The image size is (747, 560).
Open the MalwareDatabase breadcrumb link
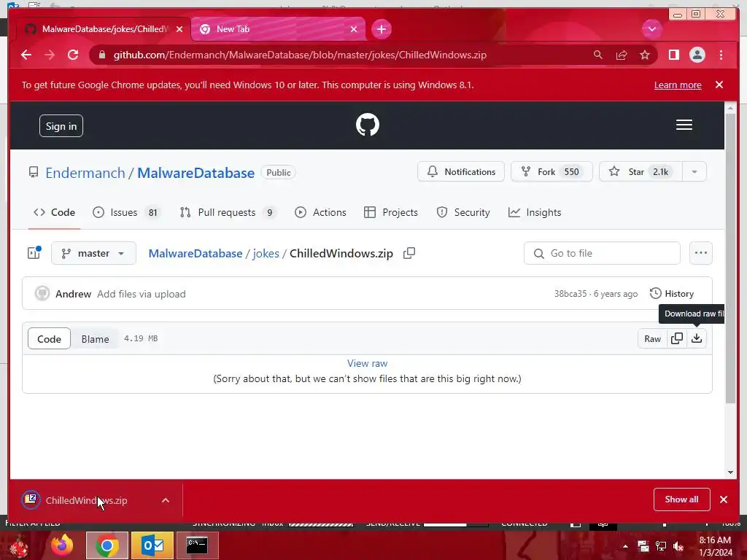[196, 253]
